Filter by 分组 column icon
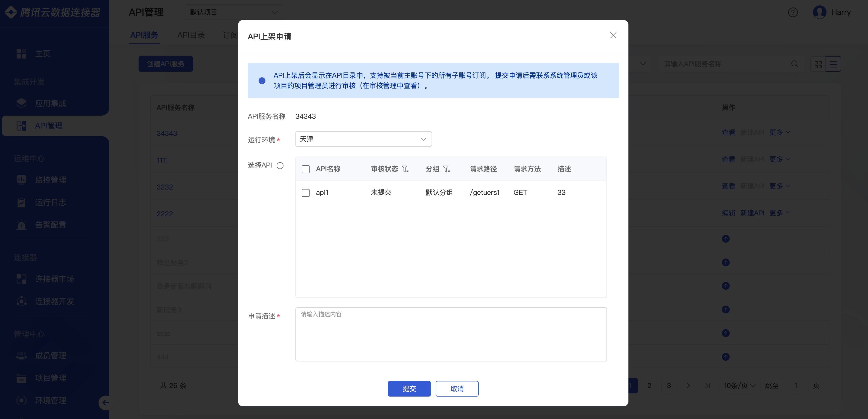Viewport: 868px width, 419px height. [x=446, y=169]
